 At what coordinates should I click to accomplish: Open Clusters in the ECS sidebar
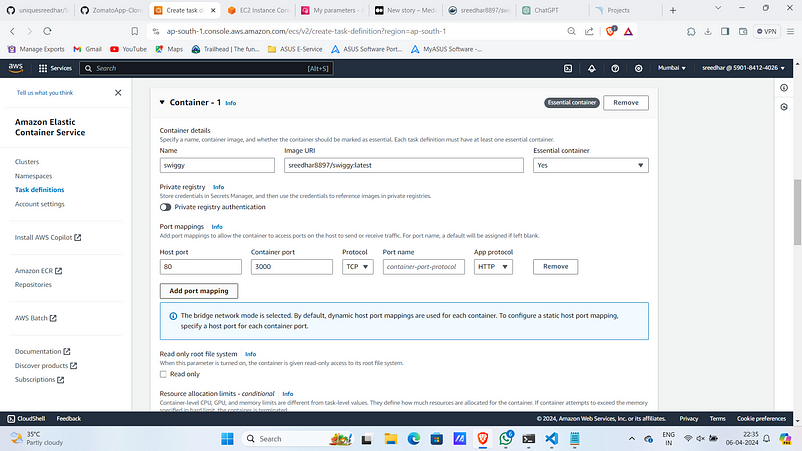click(x=27, y=162)
